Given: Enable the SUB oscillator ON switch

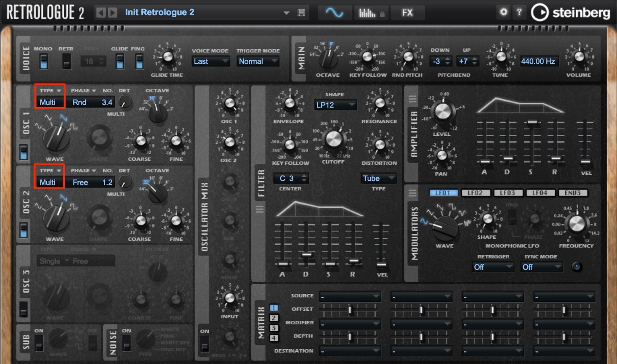Looking at the screenshot, I should [x=39, y=343].
